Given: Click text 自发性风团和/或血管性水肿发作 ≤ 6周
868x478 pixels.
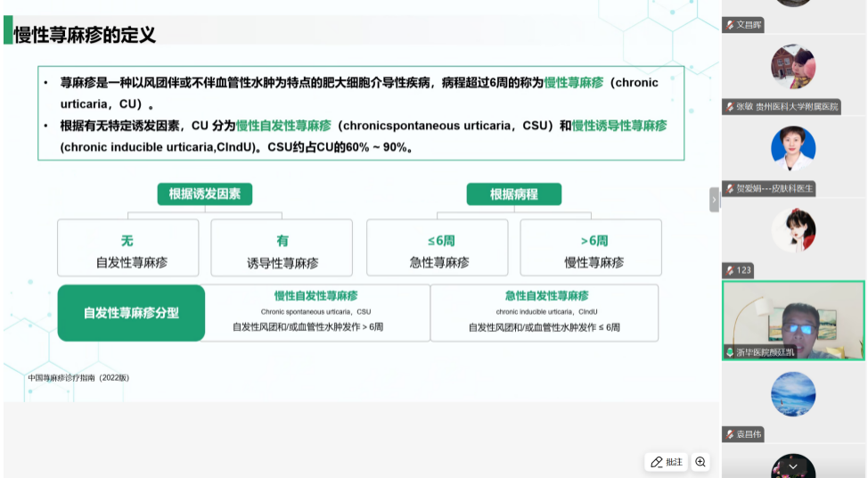Looking at the screenshot, I should [x=545, y=327].
